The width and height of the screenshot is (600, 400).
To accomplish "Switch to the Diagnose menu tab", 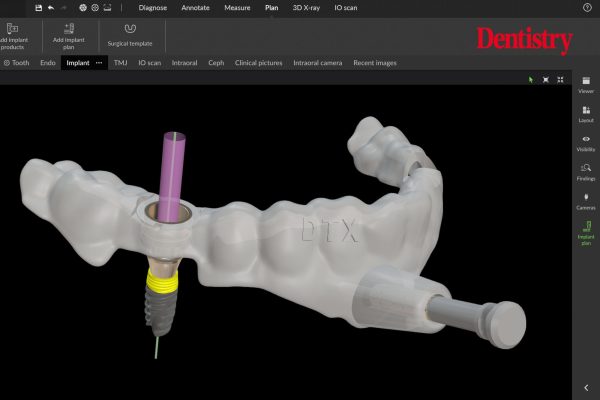I will pyautogui.click(x=153, y=7).
